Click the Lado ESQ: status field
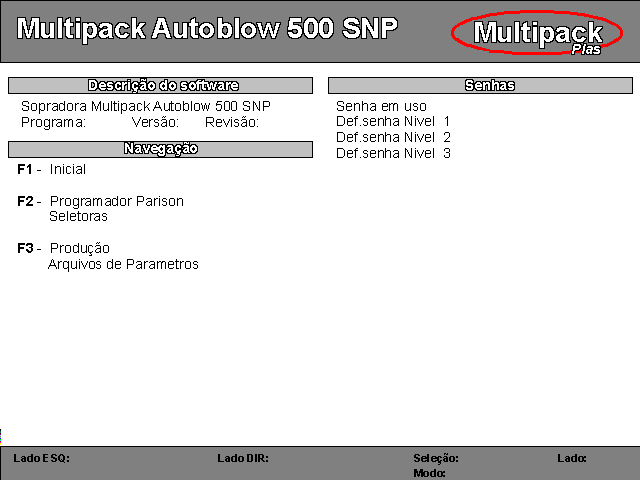Viewport: 640px width, 480px height. 42,458
